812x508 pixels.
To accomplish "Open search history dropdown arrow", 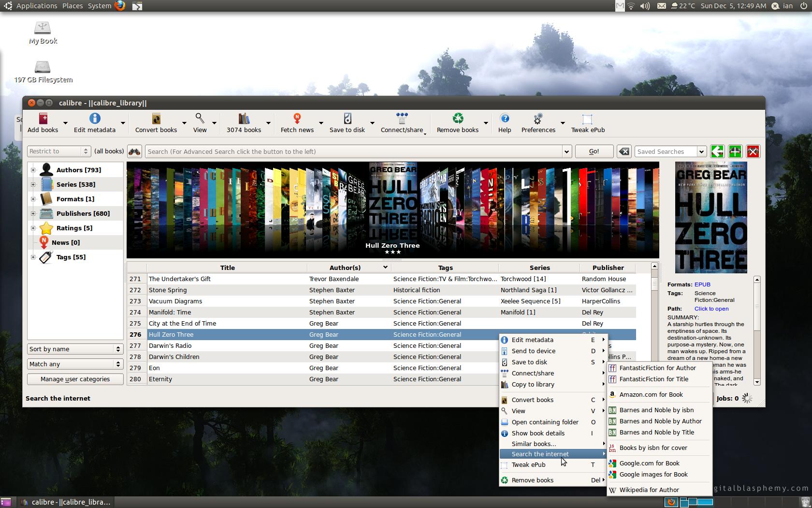I will click(x=566, y=151).
